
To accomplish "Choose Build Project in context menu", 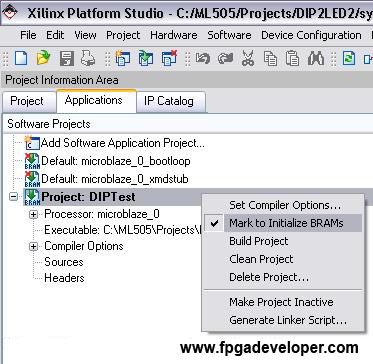I will pos(259,241).
